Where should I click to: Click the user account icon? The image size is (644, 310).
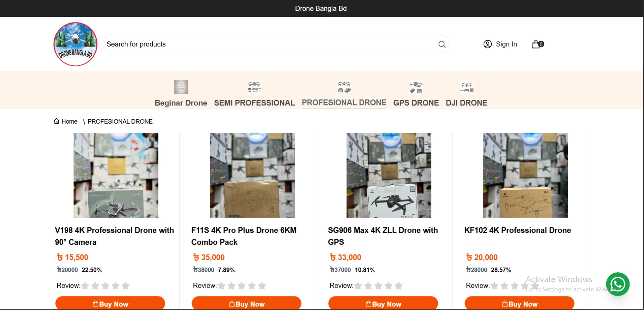point(487,44)
